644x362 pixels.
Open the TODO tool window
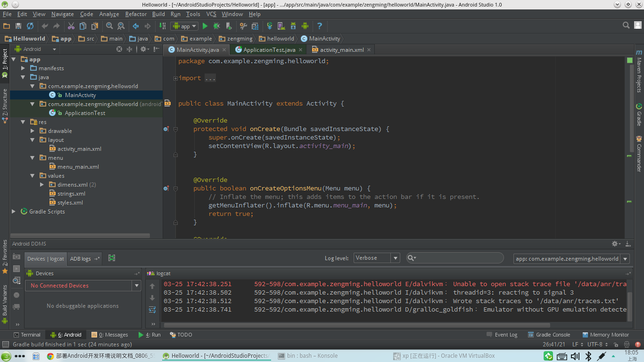[181, 335]
